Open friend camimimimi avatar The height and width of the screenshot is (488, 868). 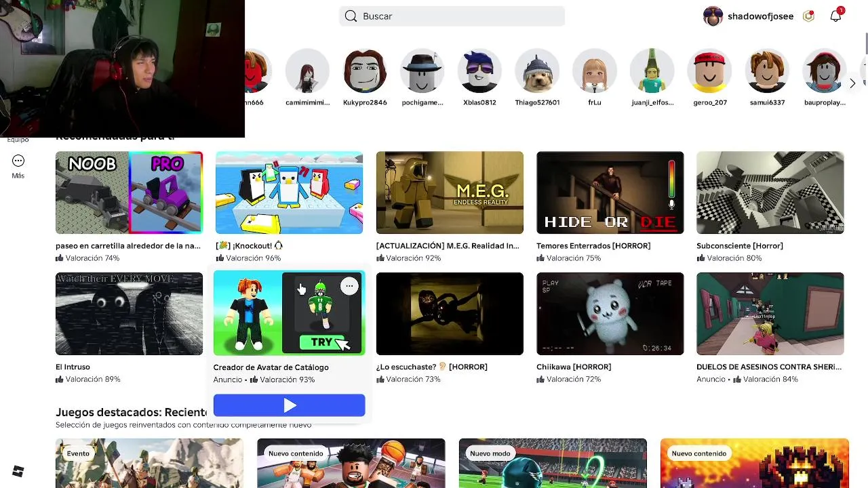click(x=307, y=70)
